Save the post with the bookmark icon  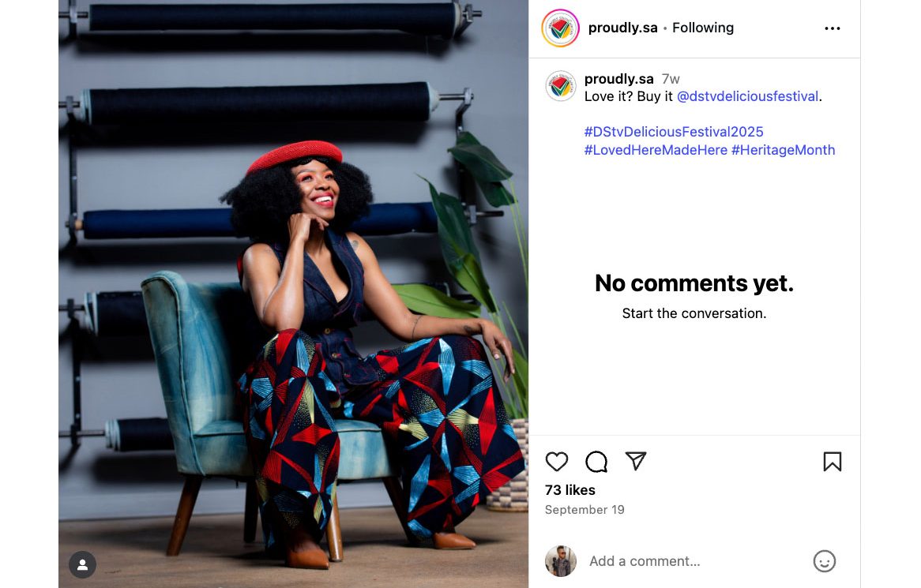tap(832, 462)
